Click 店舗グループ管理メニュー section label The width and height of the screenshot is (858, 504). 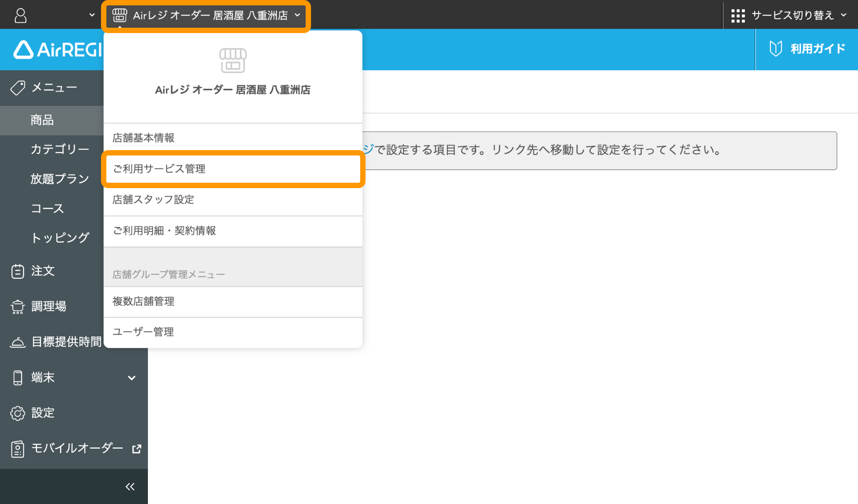coord(168,274)
